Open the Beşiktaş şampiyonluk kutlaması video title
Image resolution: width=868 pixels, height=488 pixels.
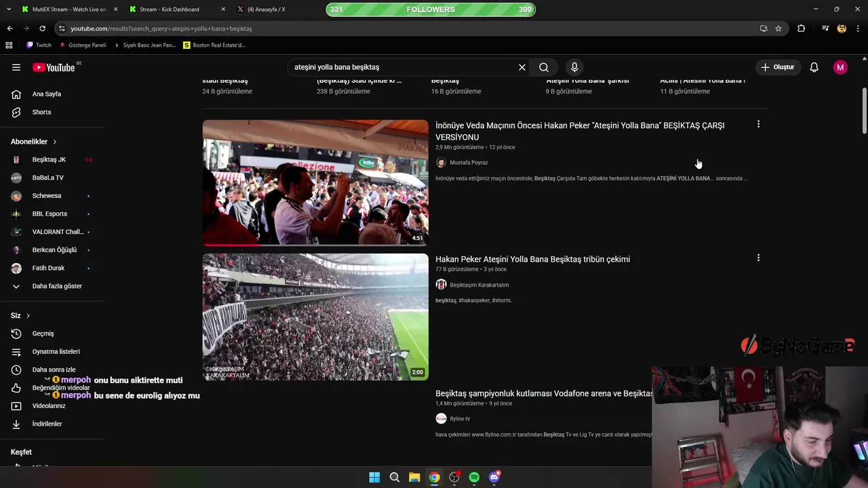[x=544, y=394]
